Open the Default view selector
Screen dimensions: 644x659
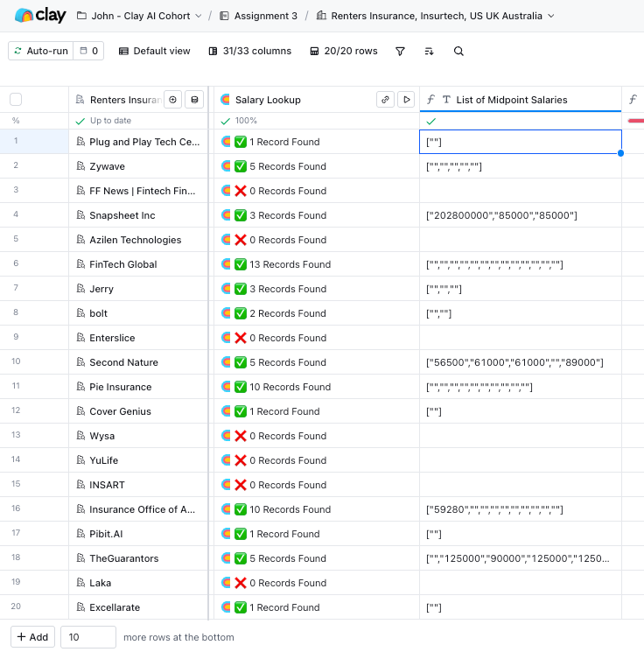pos(155,51)
